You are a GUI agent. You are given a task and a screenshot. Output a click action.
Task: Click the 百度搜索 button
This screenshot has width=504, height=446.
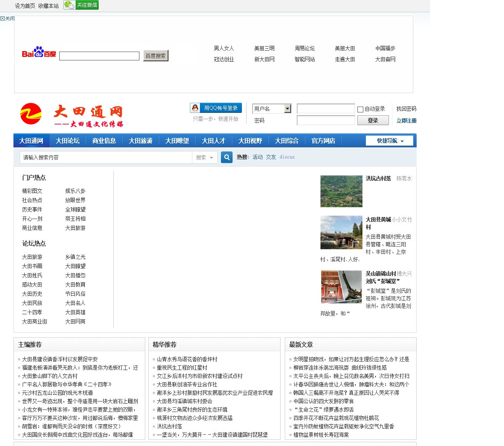pyautogui.click(x=155, y=56)
